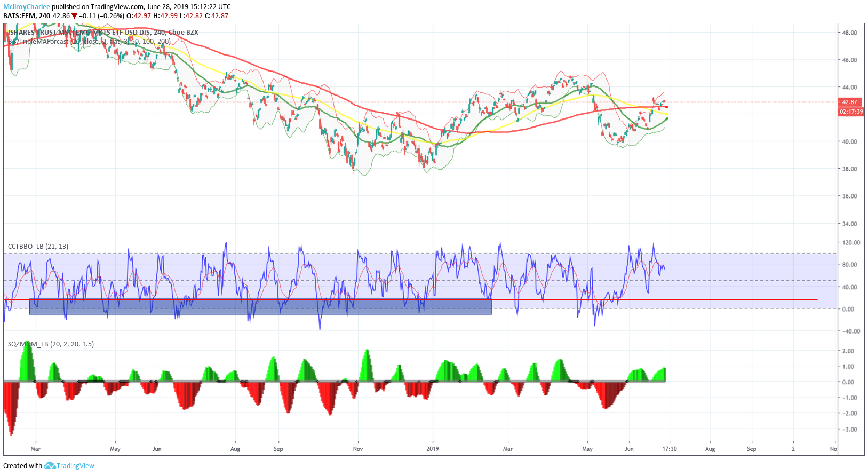Click the June 28, 2019 publish timestamp
This screenshot has height=475, width=868.
click(188, 7)
